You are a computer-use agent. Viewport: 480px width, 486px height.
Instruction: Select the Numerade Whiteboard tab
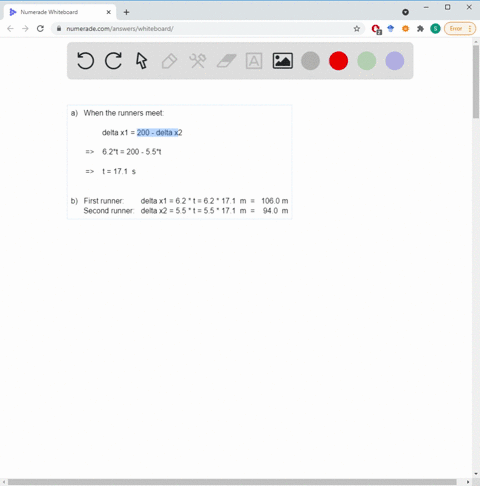tap(60, 12)
